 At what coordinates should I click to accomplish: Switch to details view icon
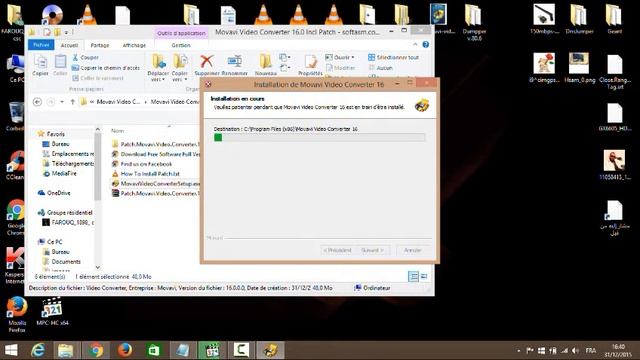click(x=413, y=276)
